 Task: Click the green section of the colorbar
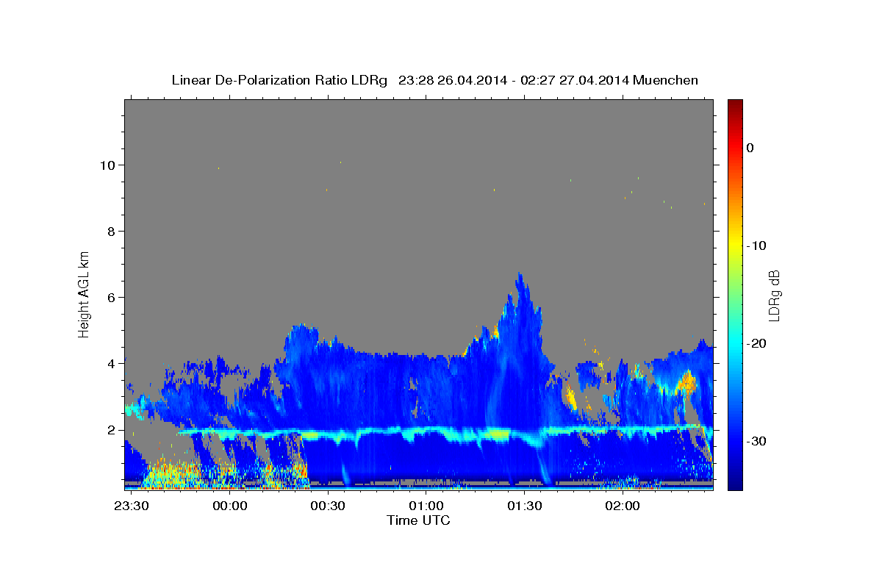[735, 294]
